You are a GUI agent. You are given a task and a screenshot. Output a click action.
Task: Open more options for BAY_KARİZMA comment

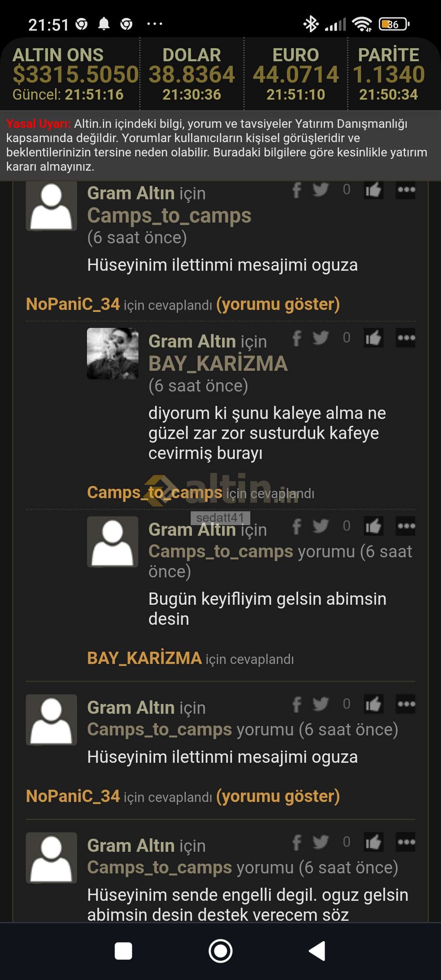click(x=405, y=338)
